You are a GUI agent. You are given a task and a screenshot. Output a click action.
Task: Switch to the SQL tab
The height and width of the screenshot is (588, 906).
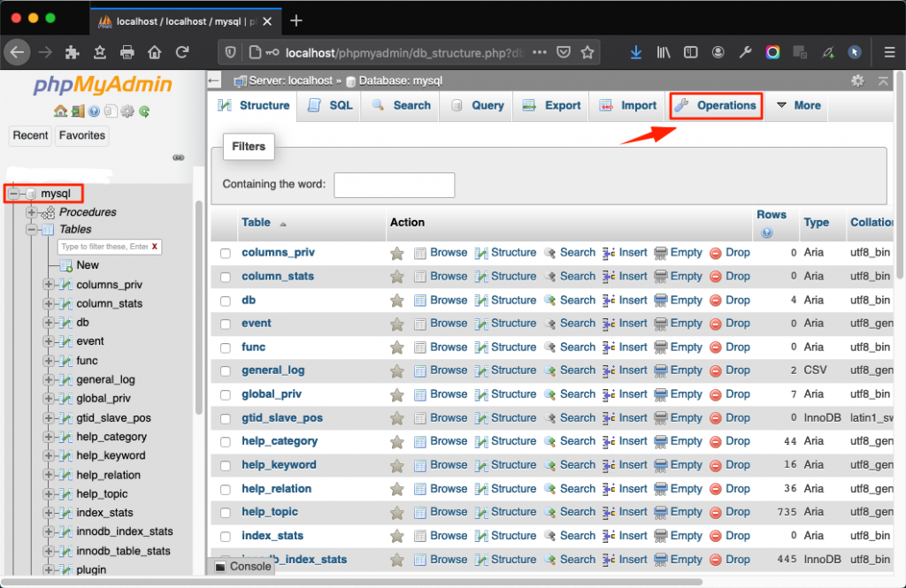click(x=329, y=106)
